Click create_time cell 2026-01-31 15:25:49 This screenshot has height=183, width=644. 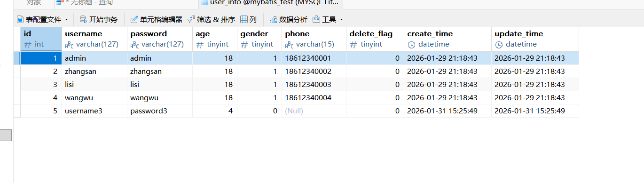[x=448, y=111]
